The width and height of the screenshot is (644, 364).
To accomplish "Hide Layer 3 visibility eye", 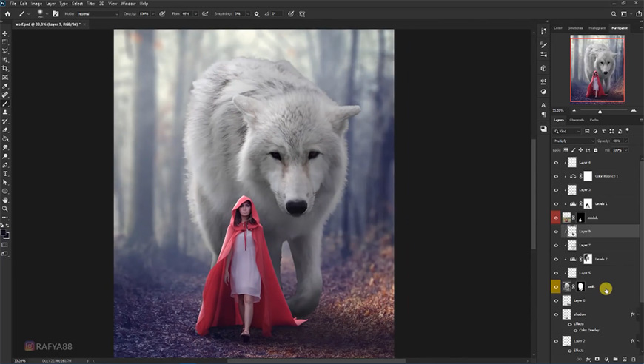I will [556, 190].
